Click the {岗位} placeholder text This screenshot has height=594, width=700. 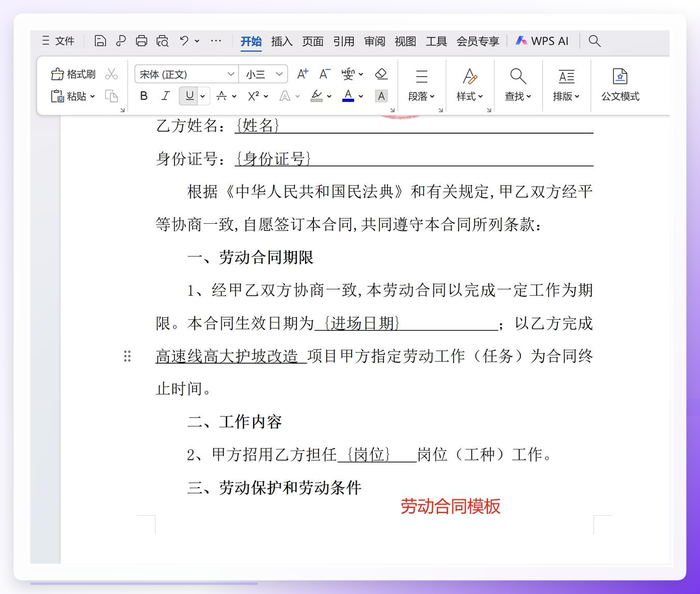369,455
